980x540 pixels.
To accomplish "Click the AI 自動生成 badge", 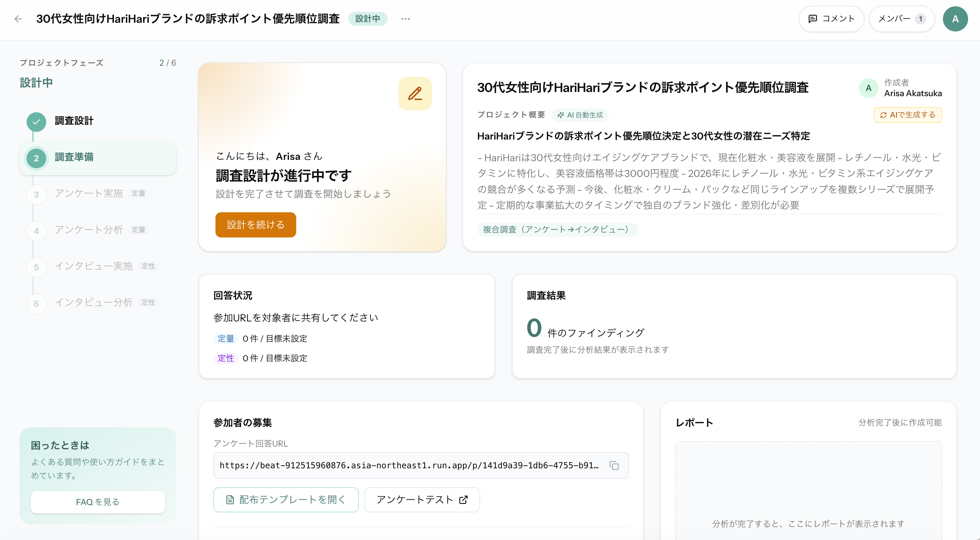I will [x=580, y=115].
